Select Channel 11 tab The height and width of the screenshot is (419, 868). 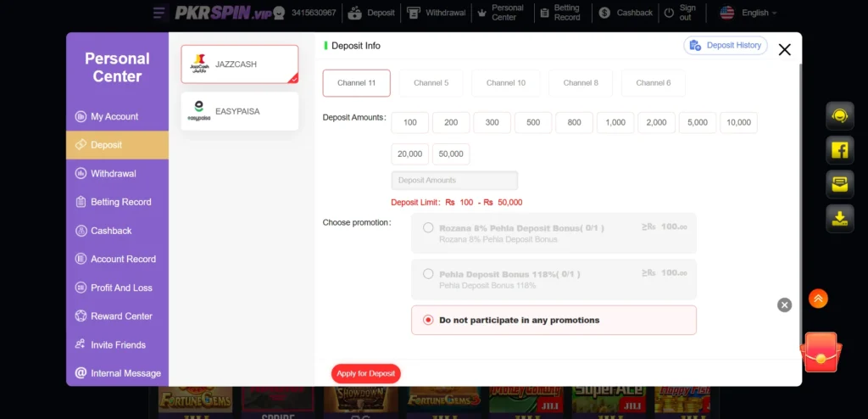click(357, 83)
